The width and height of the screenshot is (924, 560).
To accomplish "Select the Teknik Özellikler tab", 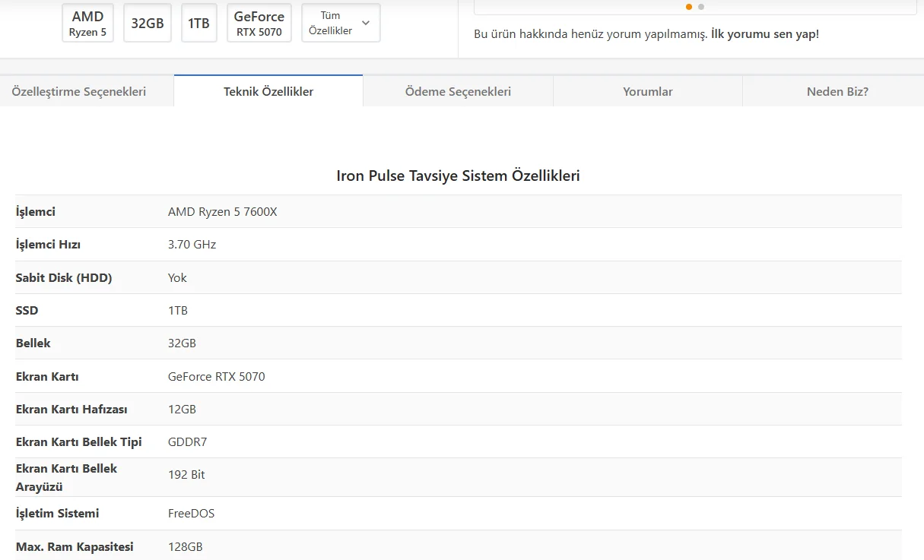I will point(268,91).
